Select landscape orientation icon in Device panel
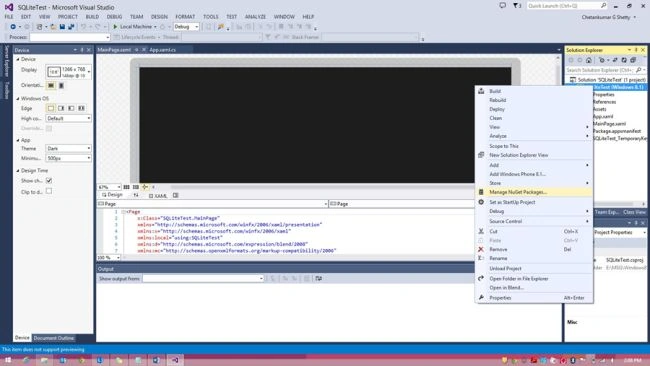The width and height of the screenshot is (650, 366). click(51, 85)
